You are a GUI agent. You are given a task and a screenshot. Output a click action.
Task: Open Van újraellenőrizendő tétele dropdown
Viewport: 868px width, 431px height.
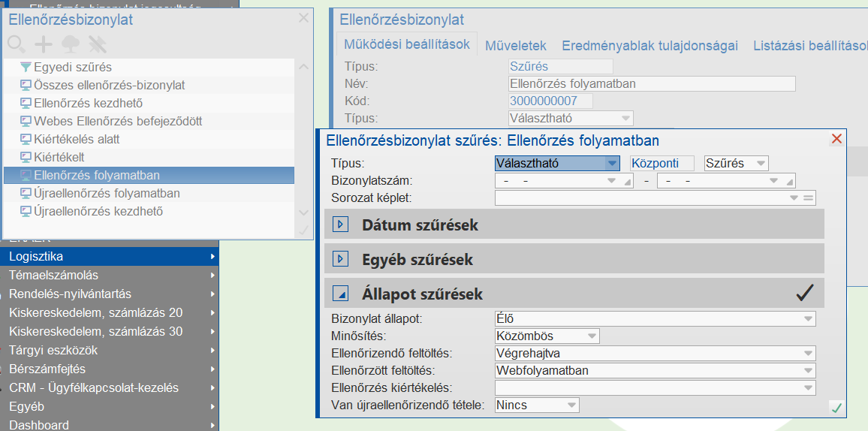click(x=572, y=405)
